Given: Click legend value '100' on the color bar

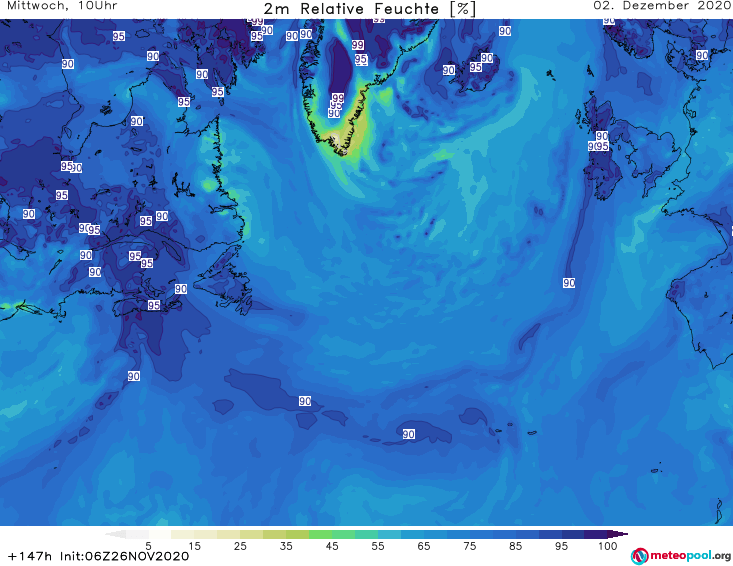Looking at the screenshot, I should (607, 546).
